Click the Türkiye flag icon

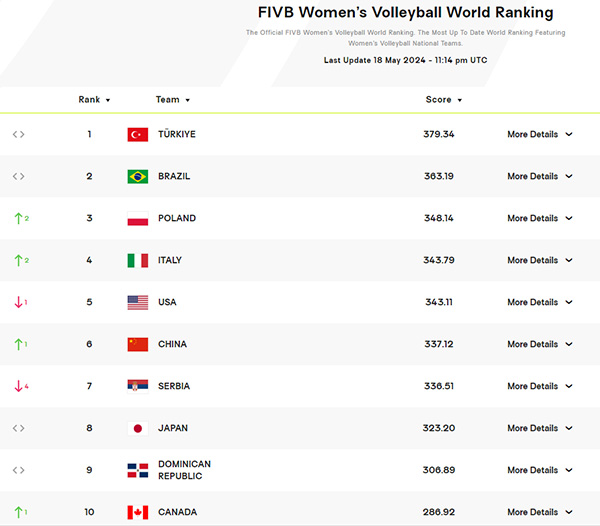pyautogui.click(x=138, y=135)
